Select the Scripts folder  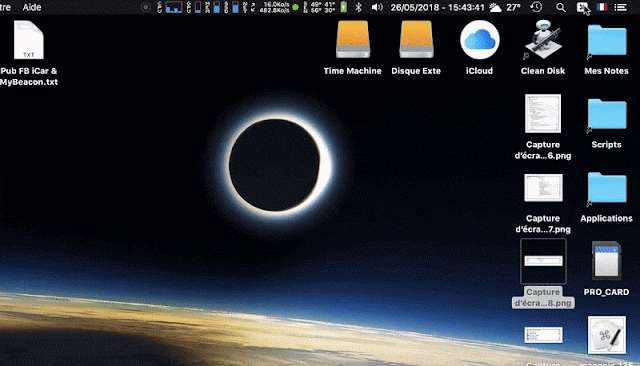[x=607, y=115]
